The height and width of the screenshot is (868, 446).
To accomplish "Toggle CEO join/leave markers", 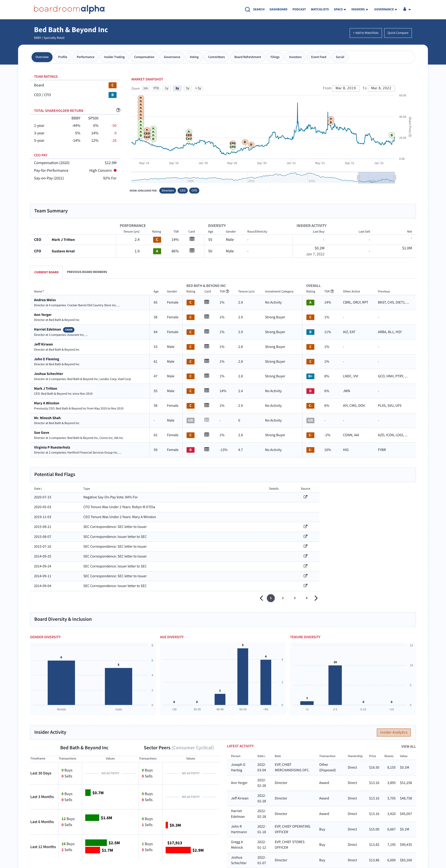I will pos(183,191).
